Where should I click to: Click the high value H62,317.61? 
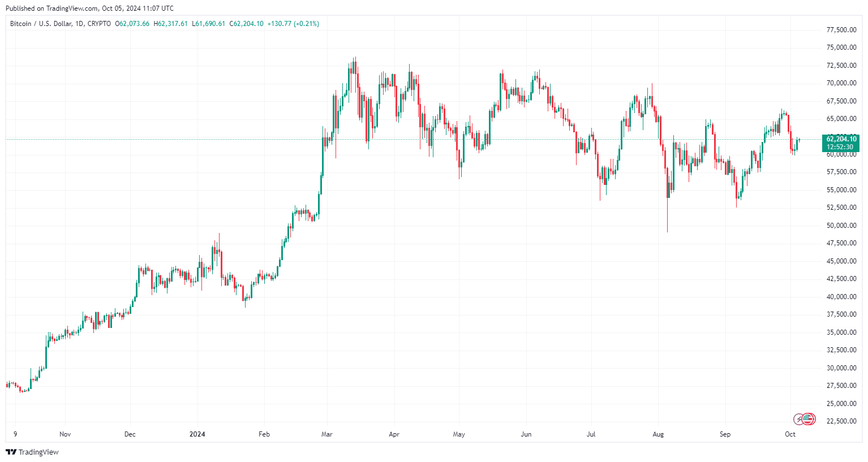[x=171, y=24]
